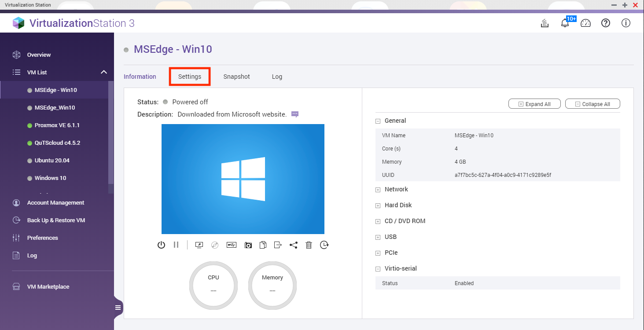Open Back Up & Restore VM

[56, 220]
